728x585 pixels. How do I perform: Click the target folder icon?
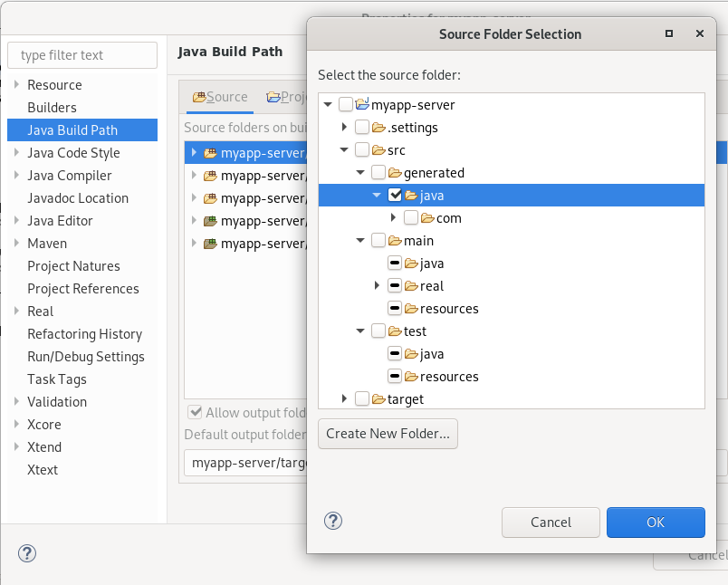[378, 398]
